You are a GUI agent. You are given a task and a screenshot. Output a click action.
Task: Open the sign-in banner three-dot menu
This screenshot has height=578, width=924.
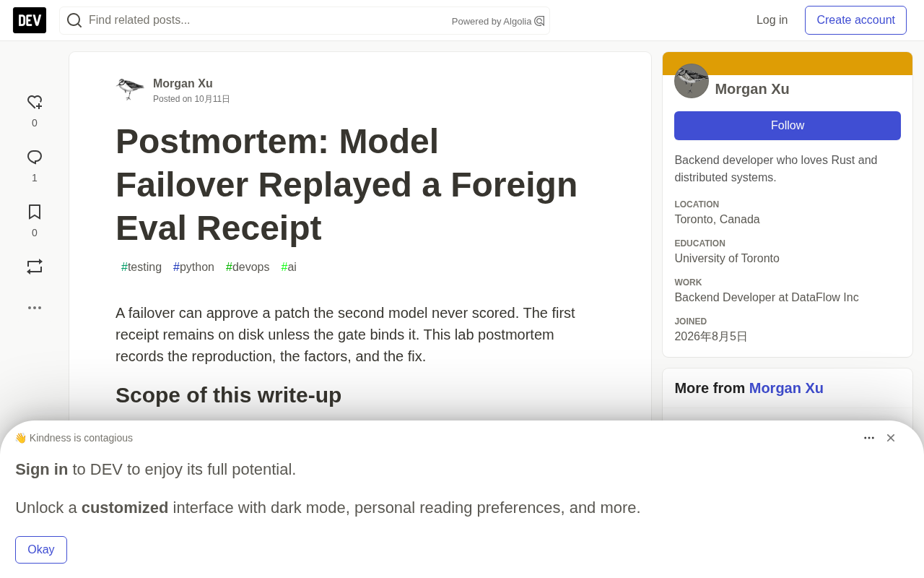click(x=869, y=438)
